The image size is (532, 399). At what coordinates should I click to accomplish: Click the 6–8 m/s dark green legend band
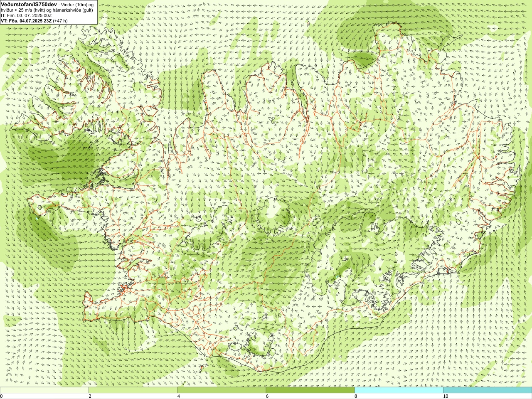[x=310, y=390]
